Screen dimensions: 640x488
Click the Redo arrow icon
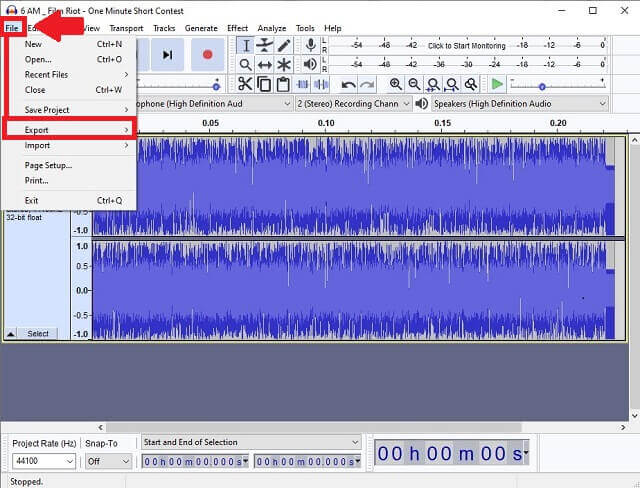click(x=367, y=84)
